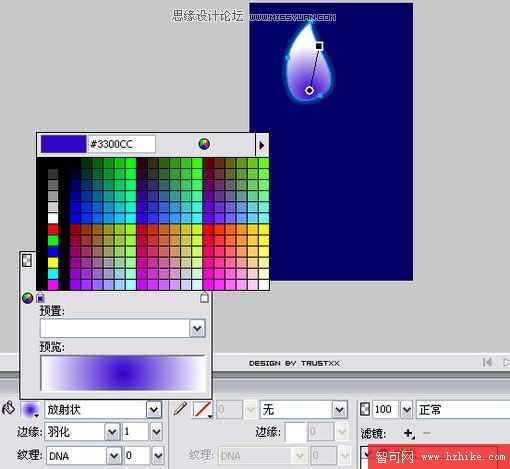This screenshot has width=510, height=469.
Task: Click the #3300CC hex color field
Action: [121, 144]
